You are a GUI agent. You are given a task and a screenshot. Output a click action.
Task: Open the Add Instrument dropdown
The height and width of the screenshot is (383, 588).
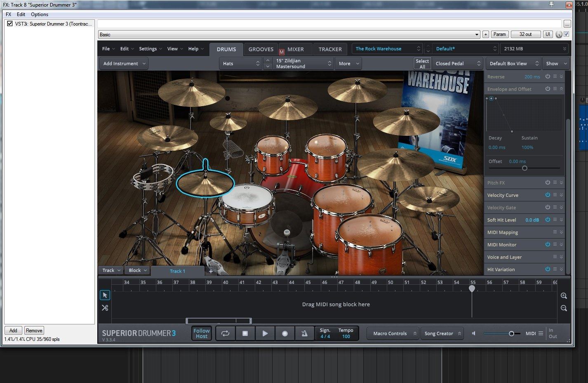(x=124, y=64)
